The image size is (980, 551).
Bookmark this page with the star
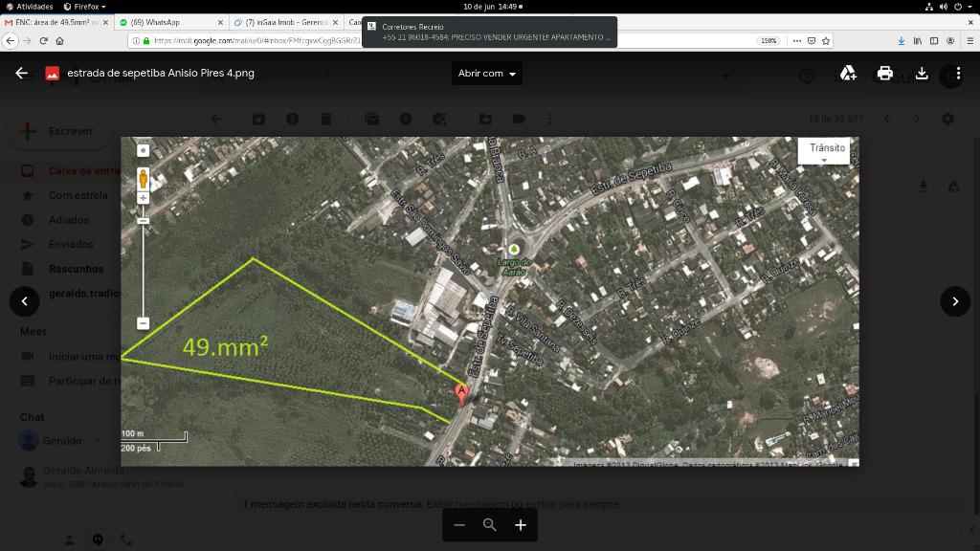[x=826, y=40]
